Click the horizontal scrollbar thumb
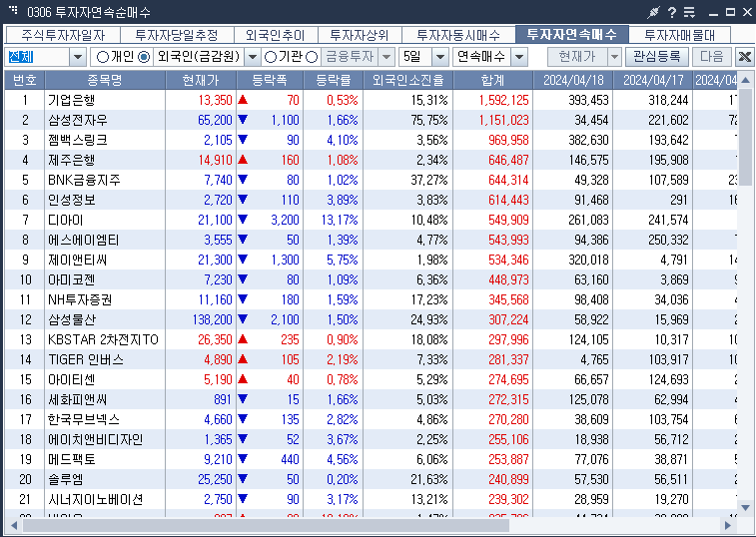 [x=266, y=525]
